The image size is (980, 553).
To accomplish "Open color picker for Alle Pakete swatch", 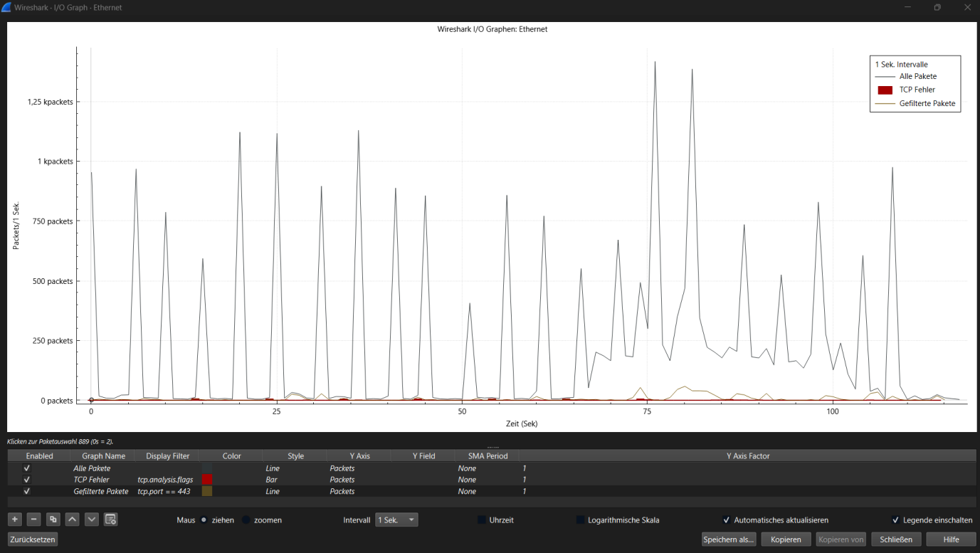I will pos(207,468).
